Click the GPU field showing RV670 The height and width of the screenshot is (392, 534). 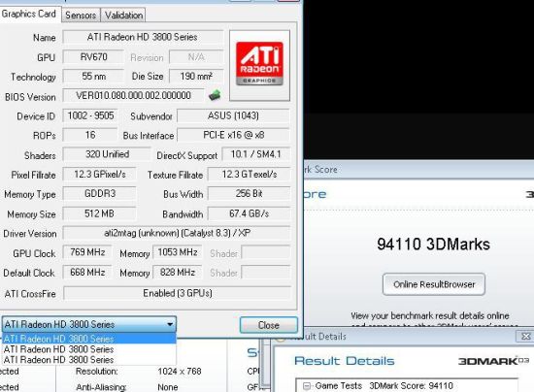tap(93, 57)
